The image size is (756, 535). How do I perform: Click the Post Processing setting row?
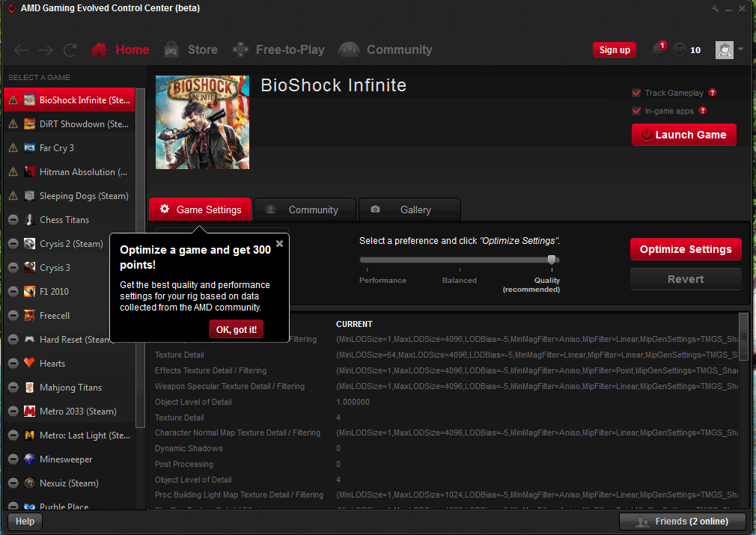pyautogui.click(x=446, y=464)
